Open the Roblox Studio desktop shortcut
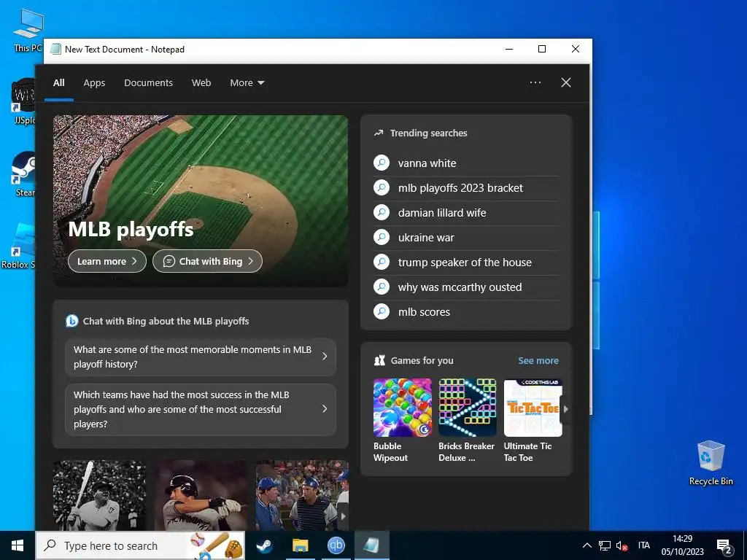Screen dimensions: 747x560 coord(20,246)
